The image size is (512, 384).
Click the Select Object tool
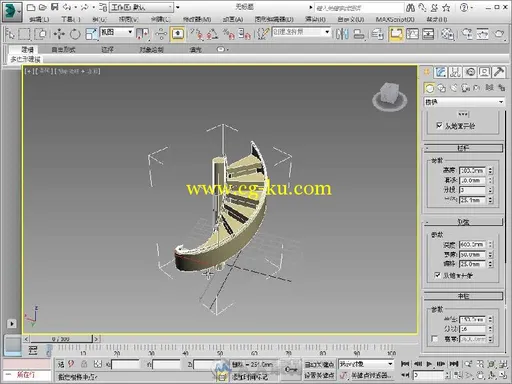click(10, 34)
